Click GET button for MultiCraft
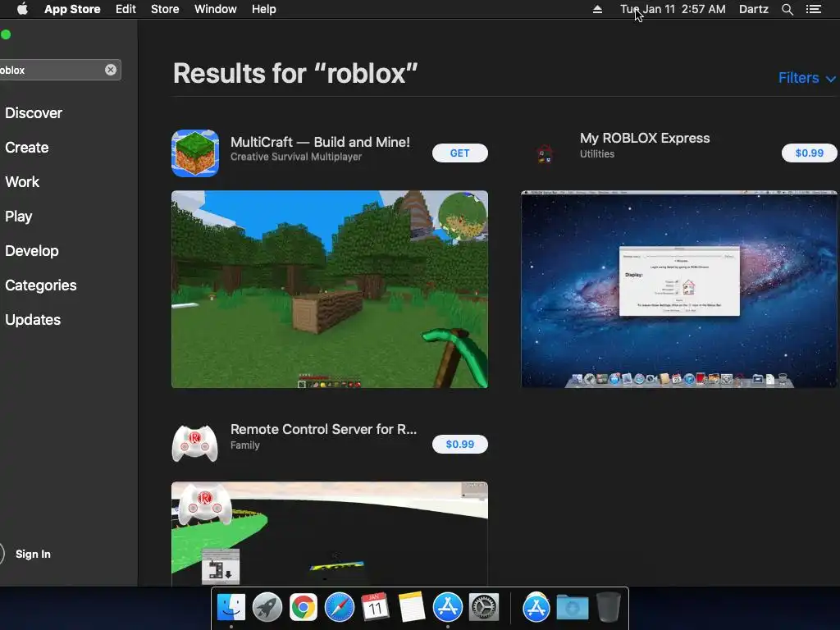This screenshot has height=630, width=840. click(x=459, y=153)
